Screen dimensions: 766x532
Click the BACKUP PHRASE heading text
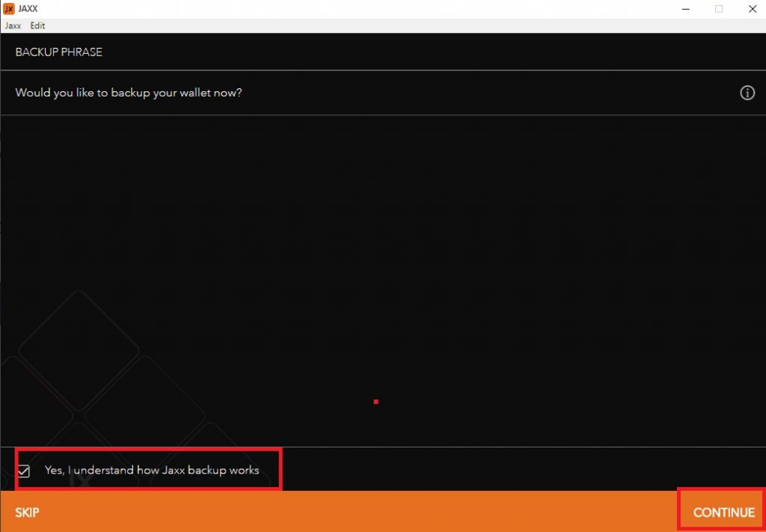[x=58, y=52]
